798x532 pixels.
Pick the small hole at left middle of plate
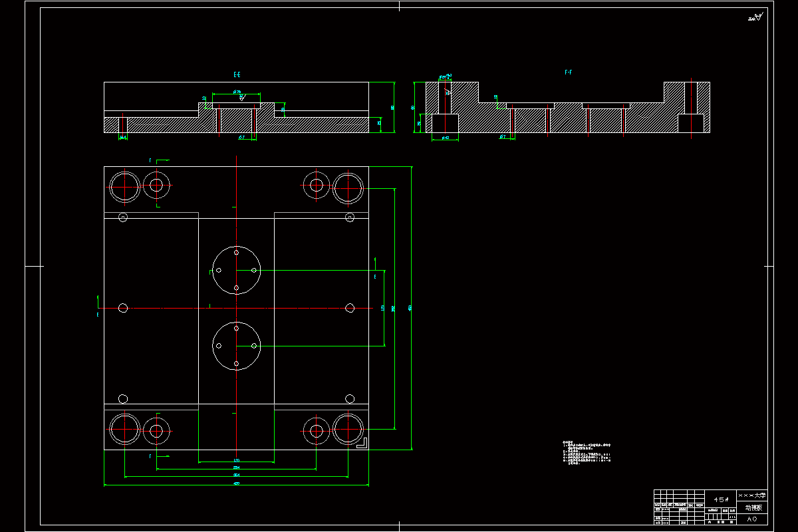122,308
